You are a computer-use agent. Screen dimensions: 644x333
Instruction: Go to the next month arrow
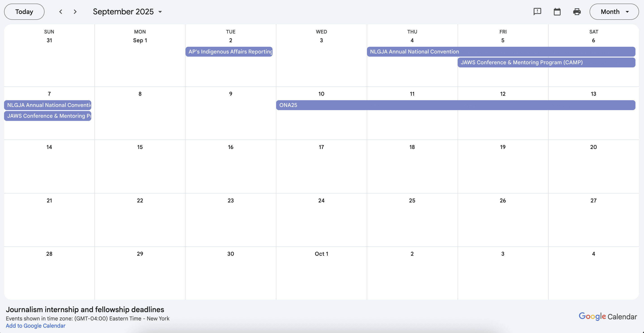(75, 12)
